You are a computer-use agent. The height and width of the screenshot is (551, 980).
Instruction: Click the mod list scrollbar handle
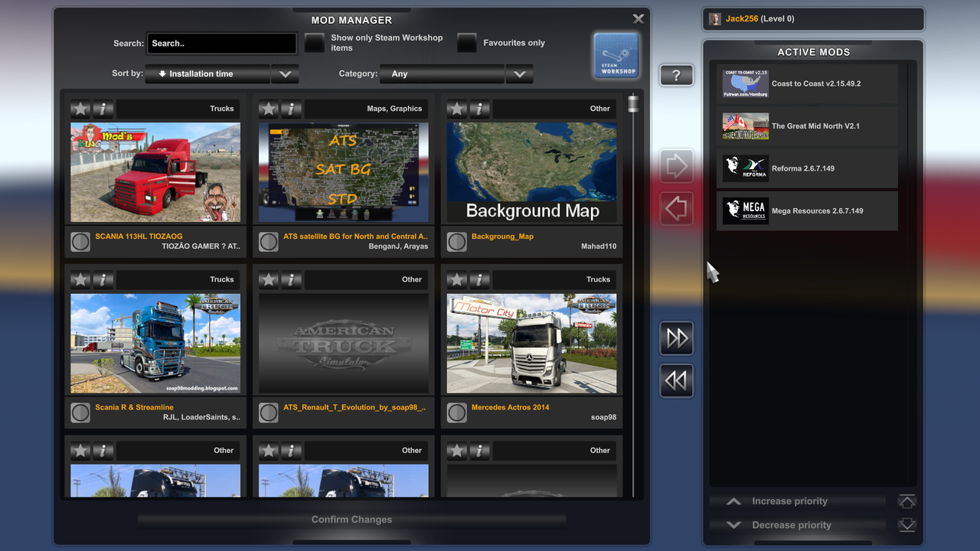point(633,103)
